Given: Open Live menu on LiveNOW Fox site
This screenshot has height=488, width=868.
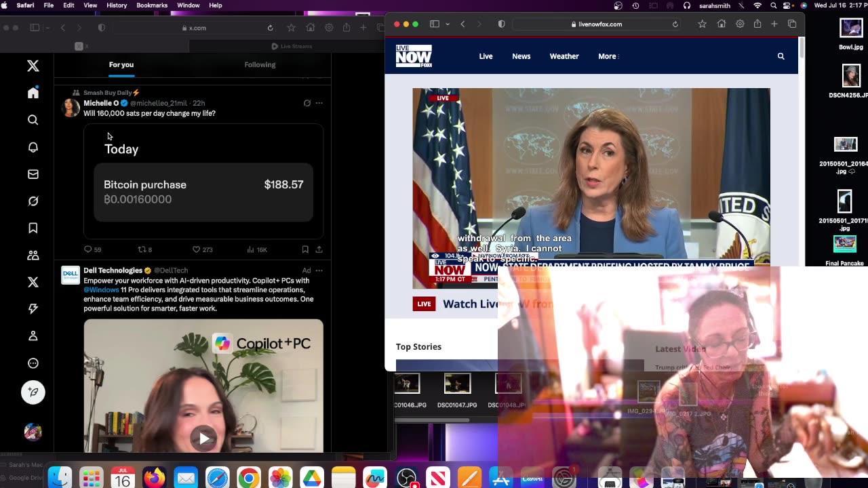Looking at the screenshot, I should coord(486,56).
